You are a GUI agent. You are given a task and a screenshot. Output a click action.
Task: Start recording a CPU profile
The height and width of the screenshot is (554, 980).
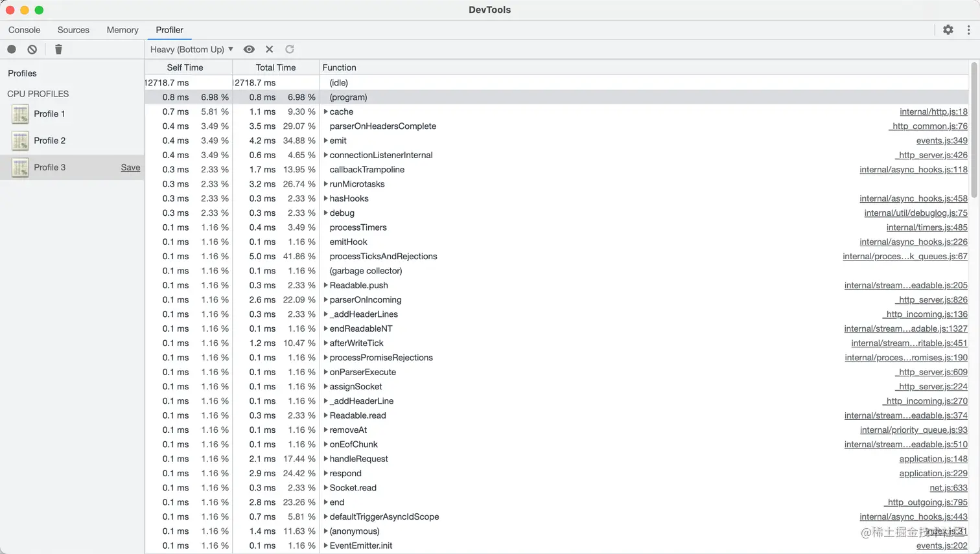[12, 49]
